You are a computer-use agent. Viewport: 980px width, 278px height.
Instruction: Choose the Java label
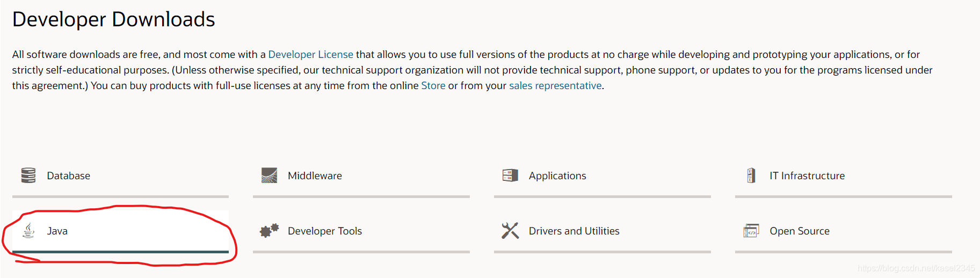tap(57, 231)
